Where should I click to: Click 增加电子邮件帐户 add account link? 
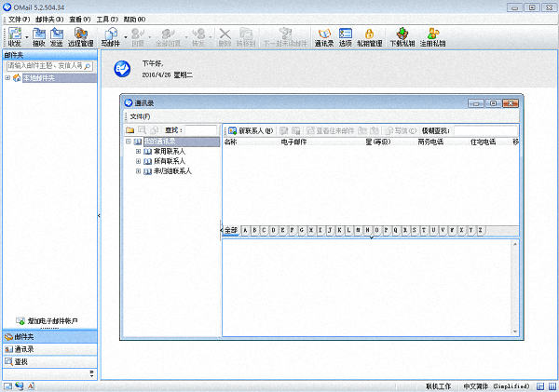pos(51,321)
